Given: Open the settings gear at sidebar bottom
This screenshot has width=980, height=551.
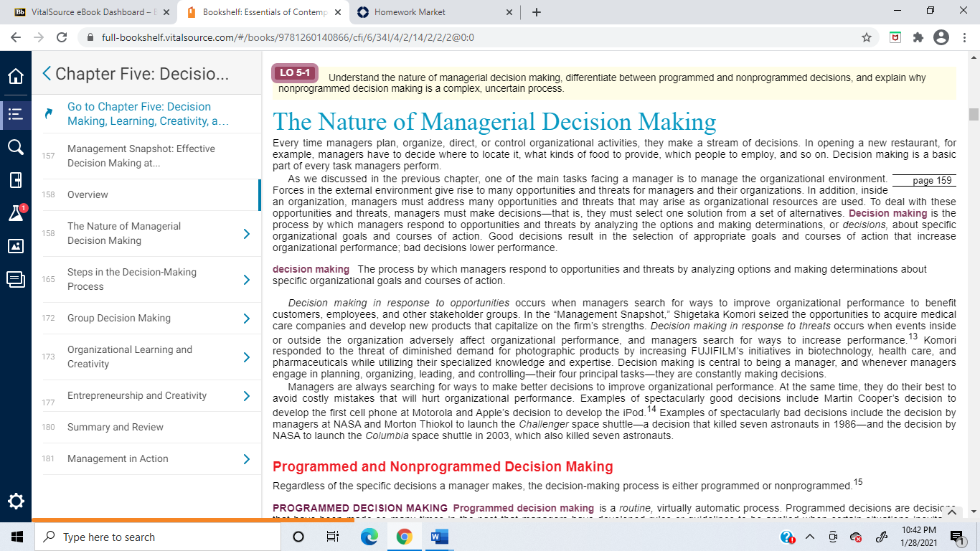Looking at the screenshot, I should pyautogui.click(x=15, y=501).
